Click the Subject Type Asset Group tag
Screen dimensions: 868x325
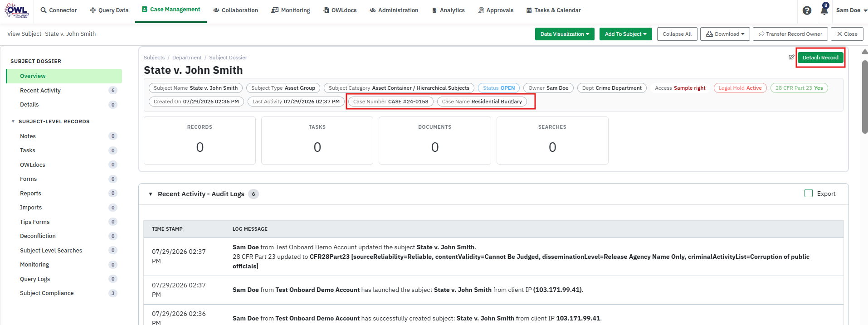[283, 88]
